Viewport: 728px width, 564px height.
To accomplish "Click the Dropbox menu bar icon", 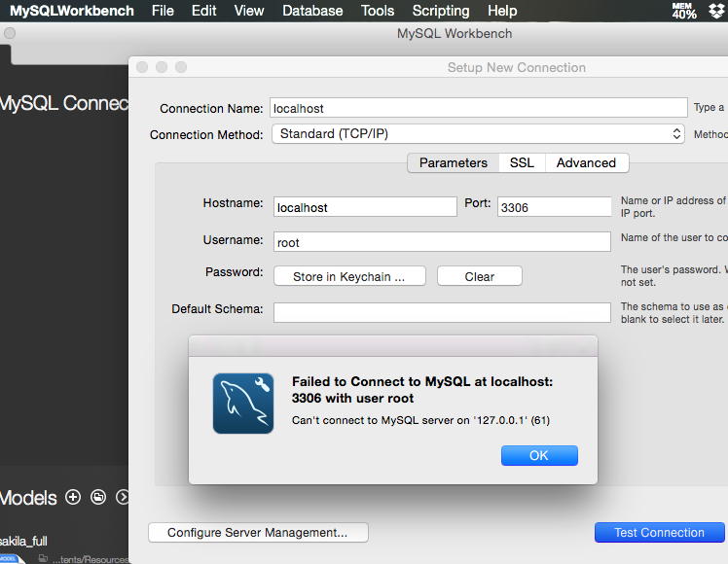I will [717, 11].
